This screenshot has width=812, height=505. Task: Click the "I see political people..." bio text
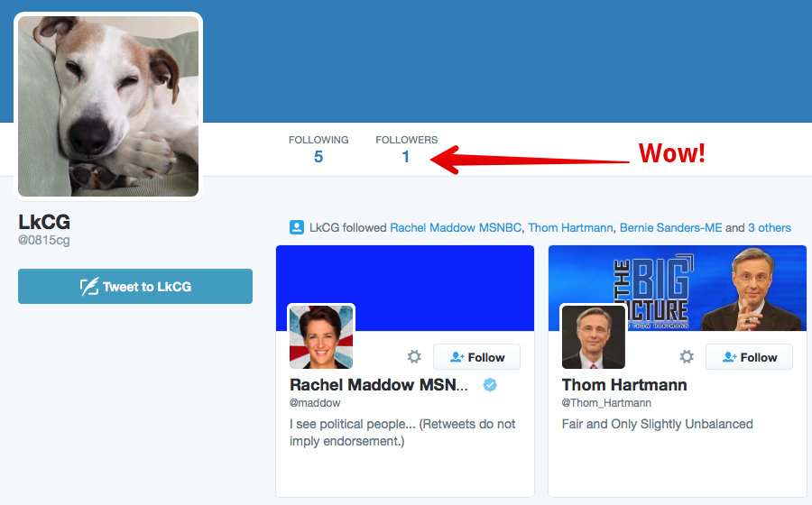(402, 432)
